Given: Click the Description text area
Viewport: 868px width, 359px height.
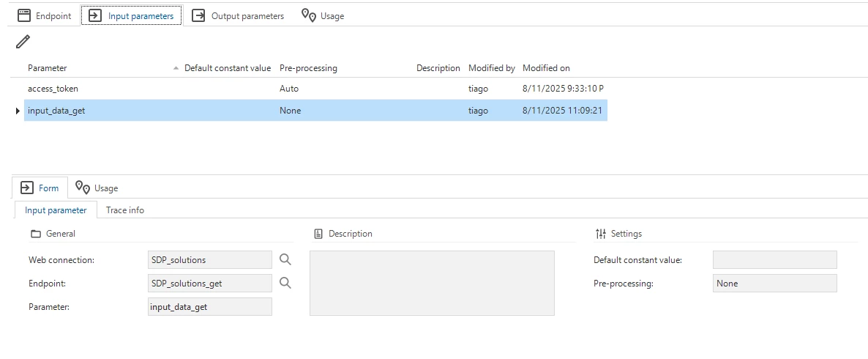Looking at the screenshot, I should [x=432, y=283].
